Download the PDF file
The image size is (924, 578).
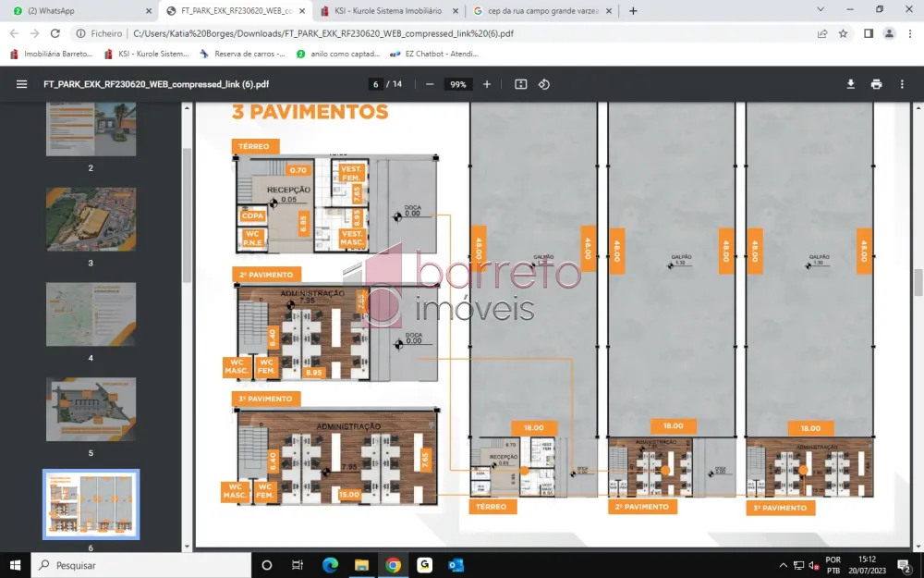tap(851, 84)
